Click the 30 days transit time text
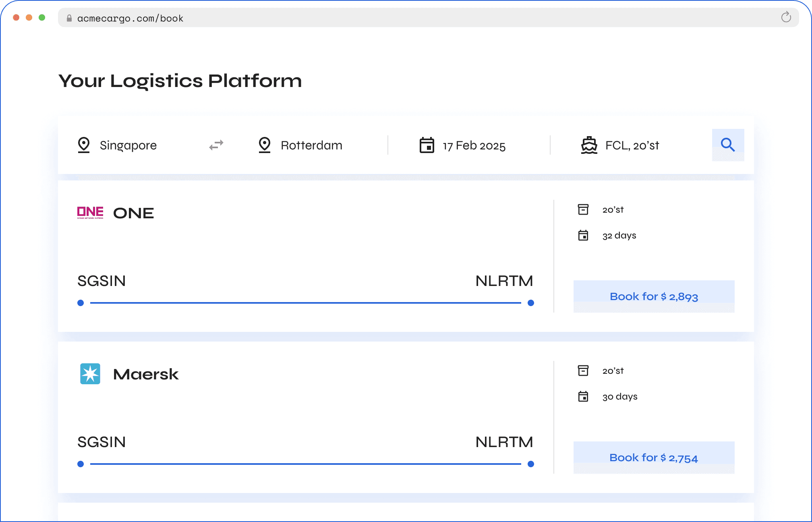The image size is (812, 522). click(x=620, y=397)
